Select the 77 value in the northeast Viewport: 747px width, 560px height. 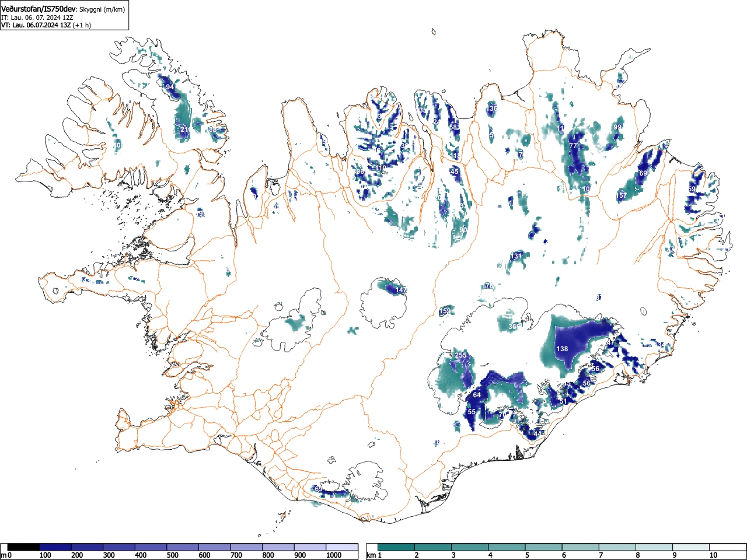pos(573,146)
